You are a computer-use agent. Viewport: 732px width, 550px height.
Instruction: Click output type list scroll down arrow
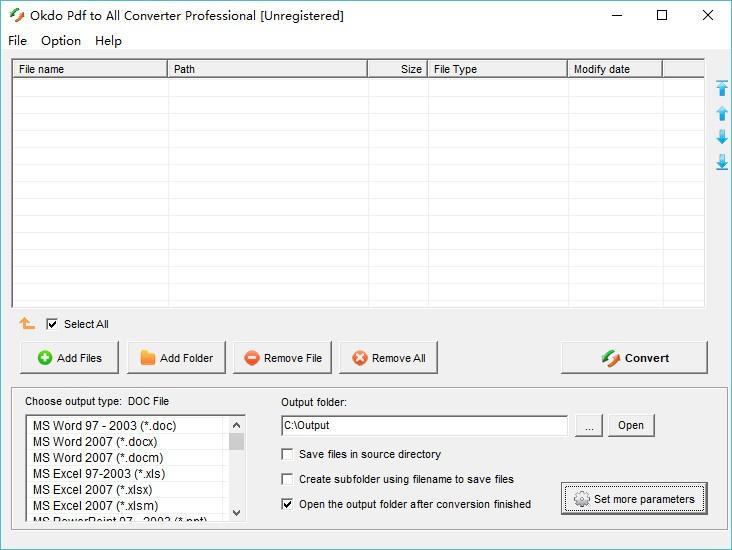236,513
